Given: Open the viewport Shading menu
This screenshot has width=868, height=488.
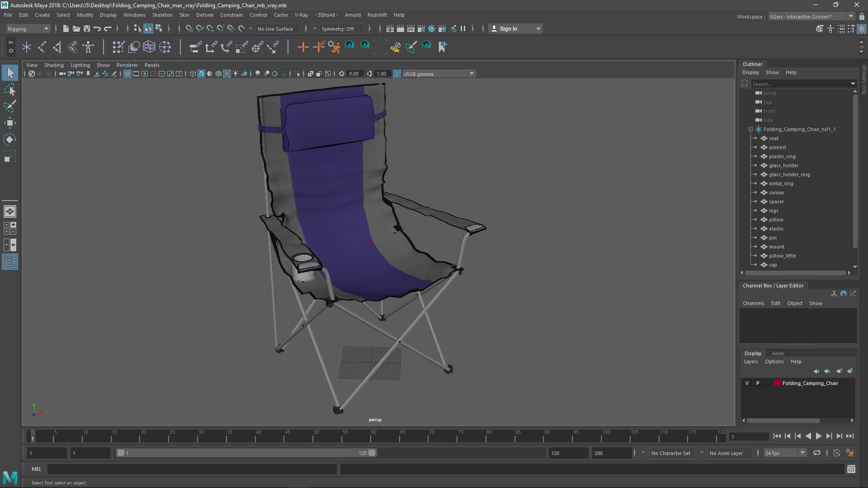Looking at the screenshot, I should coord(54,65).
